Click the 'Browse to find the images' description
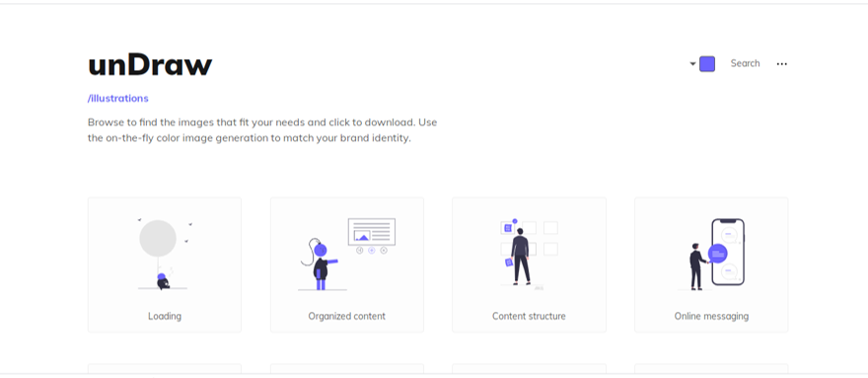 coord(262,129)
